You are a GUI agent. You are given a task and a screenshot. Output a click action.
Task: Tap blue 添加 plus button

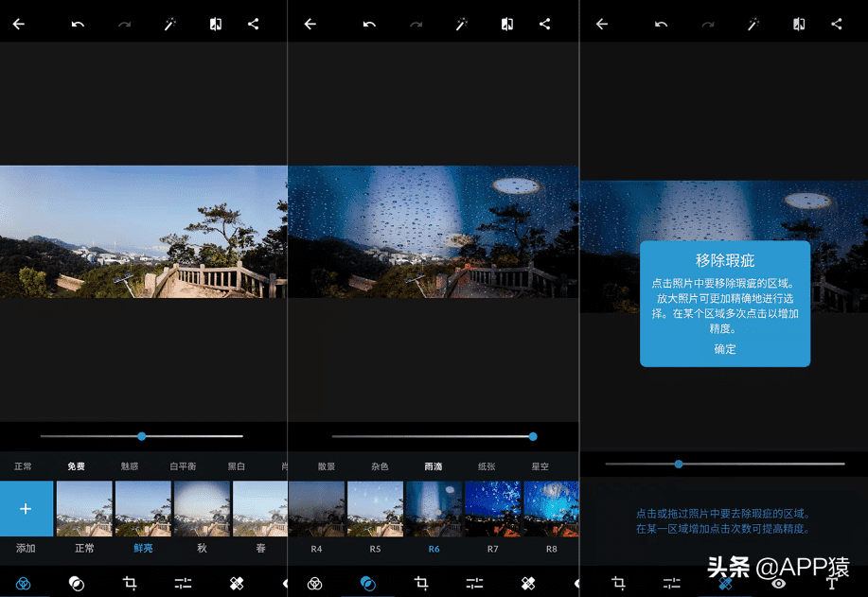click(x=26, y=508)
